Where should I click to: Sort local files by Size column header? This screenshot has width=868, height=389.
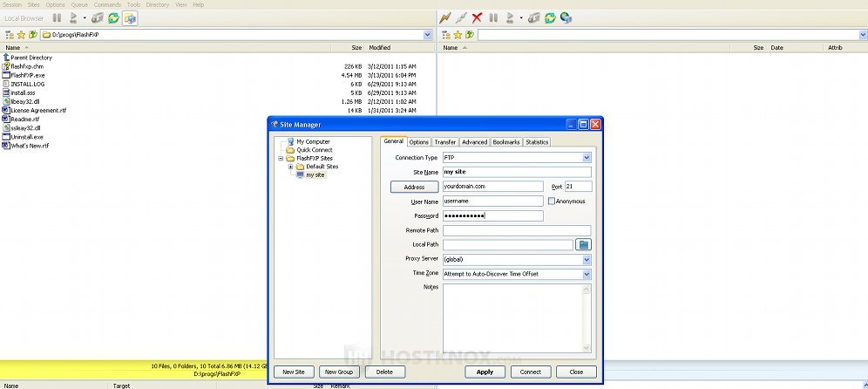[356, 48]
